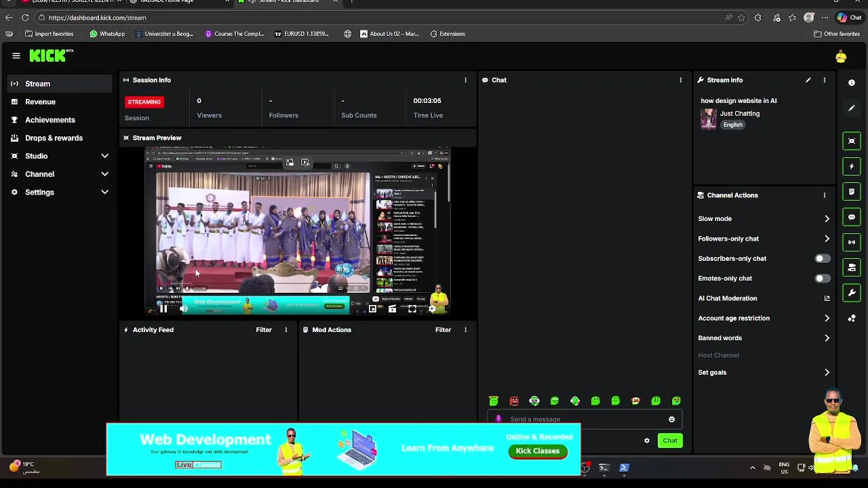
Task: Open Session Info three-dot menu
Action: 465,80
